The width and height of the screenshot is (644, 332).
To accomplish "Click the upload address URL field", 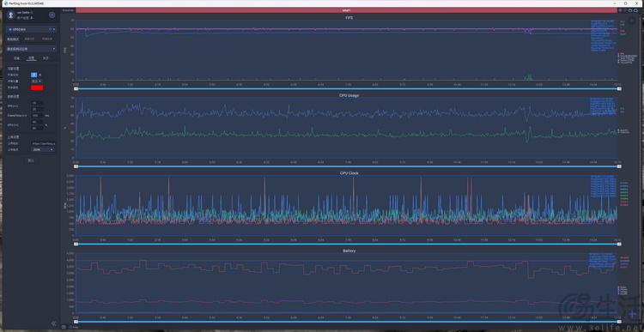I will (x=44, y=143).
